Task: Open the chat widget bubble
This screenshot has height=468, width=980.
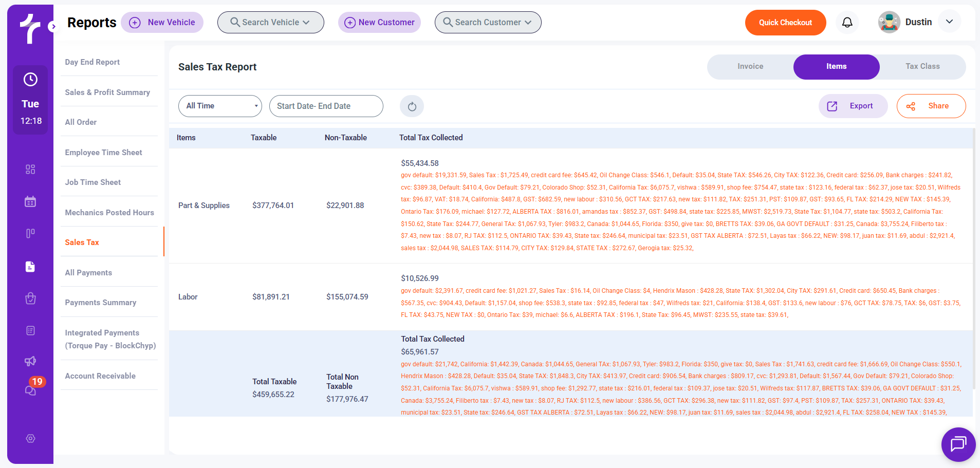Action: click(x=958, y=444)
